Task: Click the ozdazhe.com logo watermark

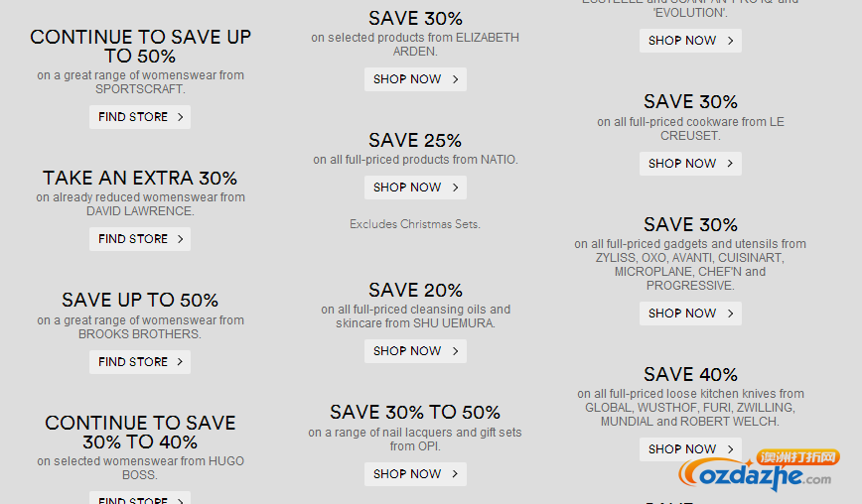Action: click(x=759, y=470)
